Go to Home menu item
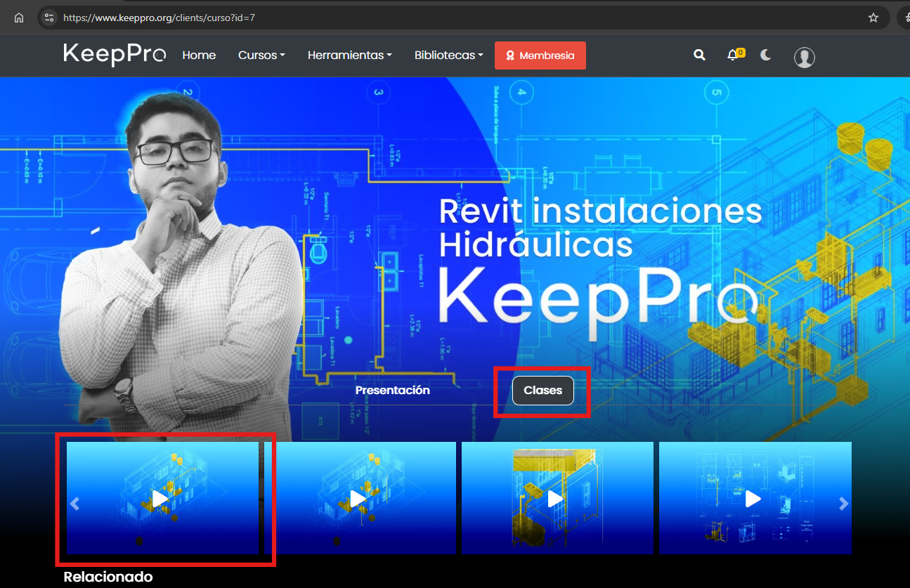This screenshot has height=588, width=910. (x=199, y=55)
